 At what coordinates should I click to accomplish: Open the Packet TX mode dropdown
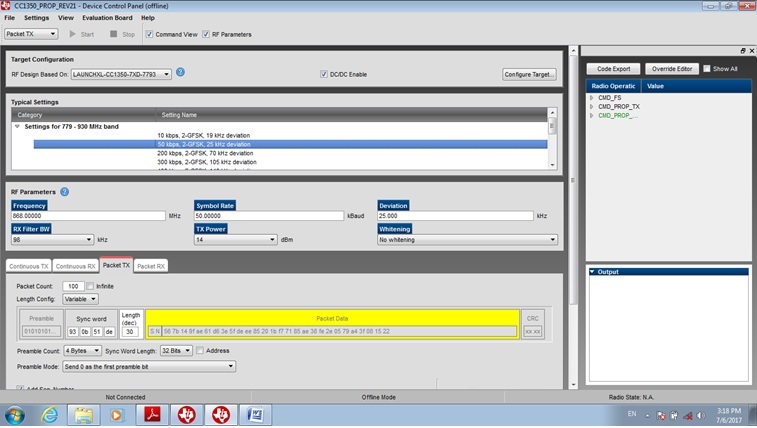[31, 34]
